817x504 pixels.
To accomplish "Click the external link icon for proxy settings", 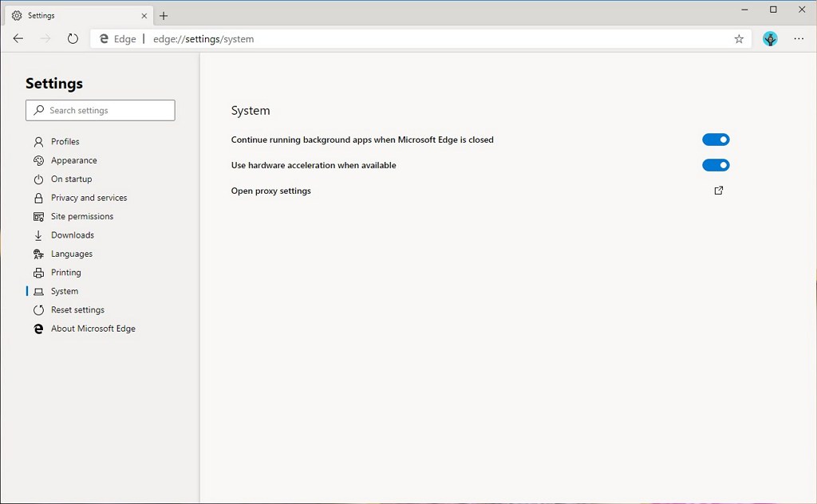I will pos(719,191).
